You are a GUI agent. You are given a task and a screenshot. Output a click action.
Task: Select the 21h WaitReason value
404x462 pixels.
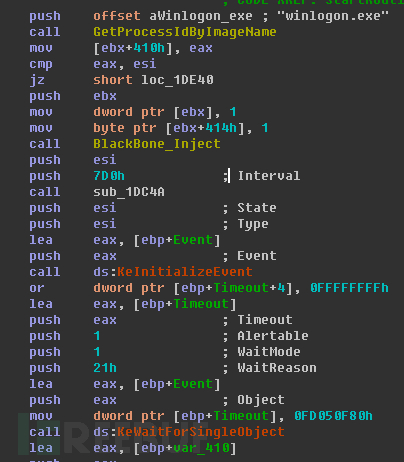(x=105, y=368)
